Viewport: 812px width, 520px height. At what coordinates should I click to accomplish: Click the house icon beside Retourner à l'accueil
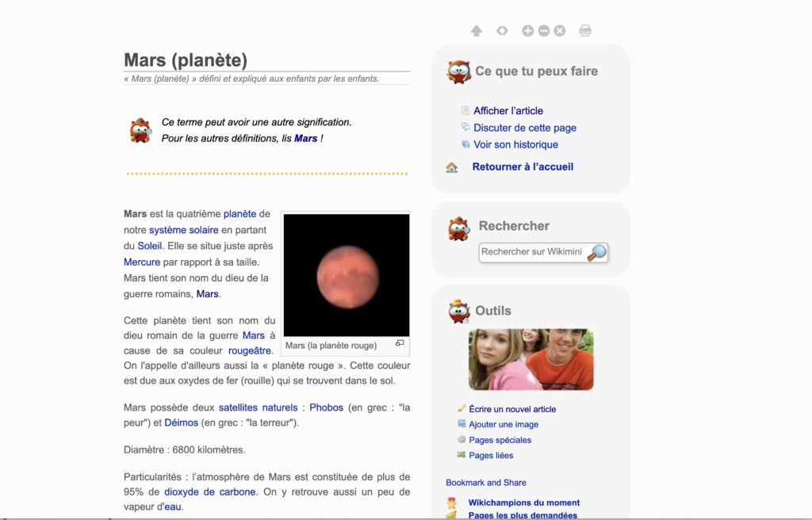pos(452,167)
